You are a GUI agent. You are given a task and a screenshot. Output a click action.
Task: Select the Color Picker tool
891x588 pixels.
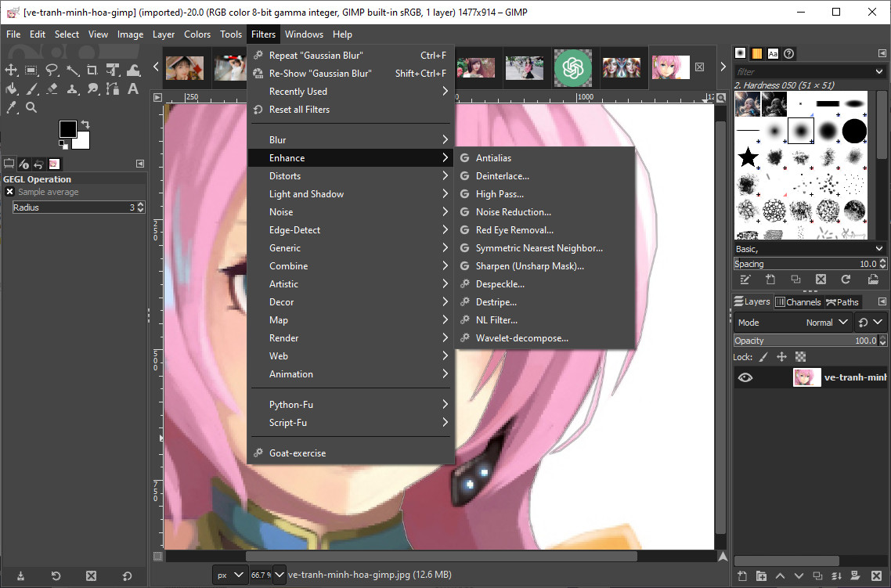(x=11, y=106)
